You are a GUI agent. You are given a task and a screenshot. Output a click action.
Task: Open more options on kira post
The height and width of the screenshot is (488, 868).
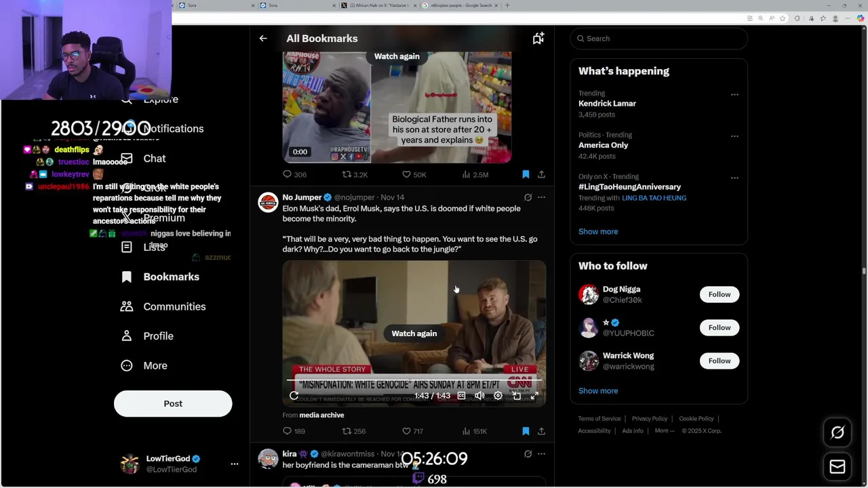(x=541, y=454)
